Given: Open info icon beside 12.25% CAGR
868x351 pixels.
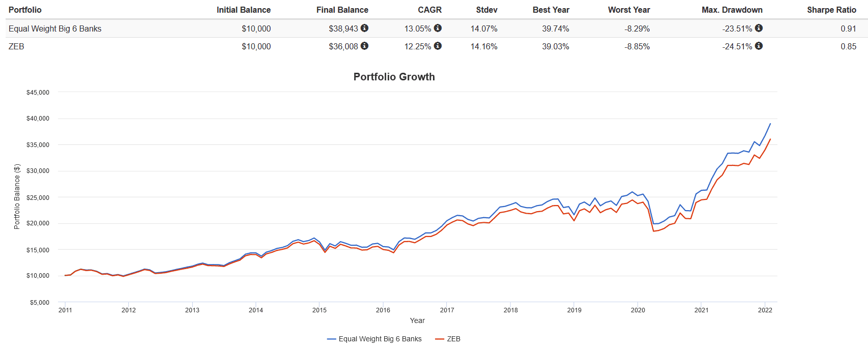Looking at the screenshot, I should (438, 46).
